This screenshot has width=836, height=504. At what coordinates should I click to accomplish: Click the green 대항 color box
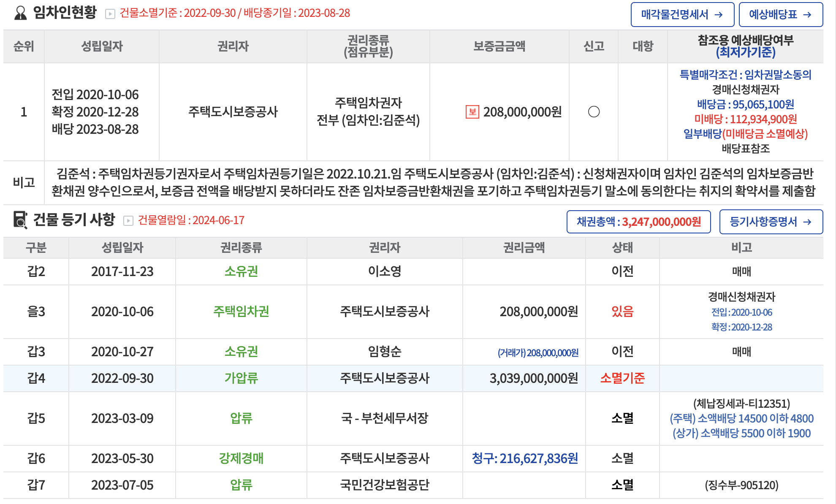click(x=643, y=113)
